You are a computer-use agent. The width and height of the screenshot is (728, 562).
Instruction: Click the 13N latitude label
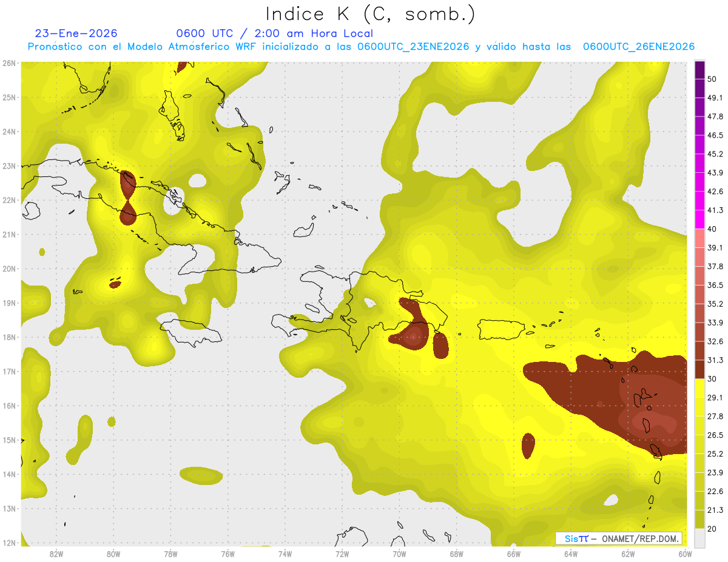tap(9, 508)
